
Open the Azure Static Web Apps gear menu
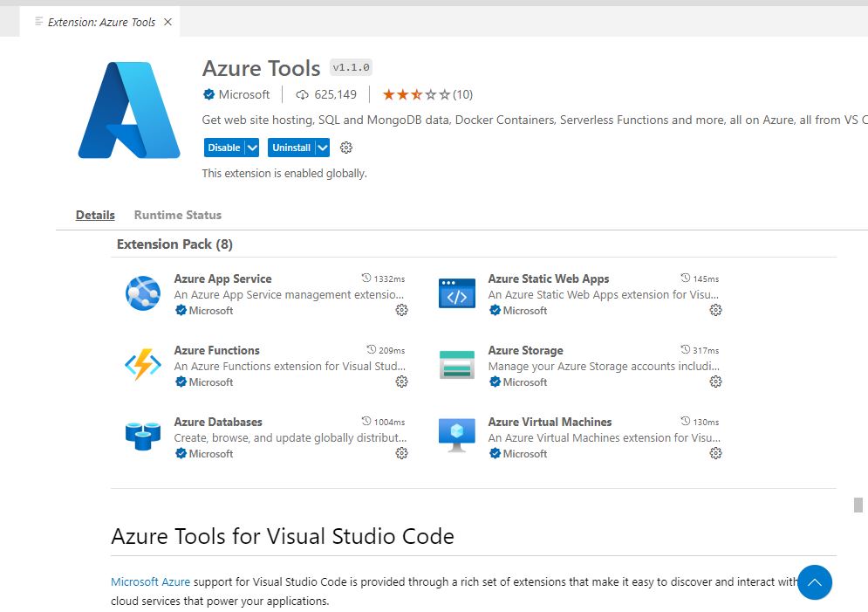pos(715,310)
